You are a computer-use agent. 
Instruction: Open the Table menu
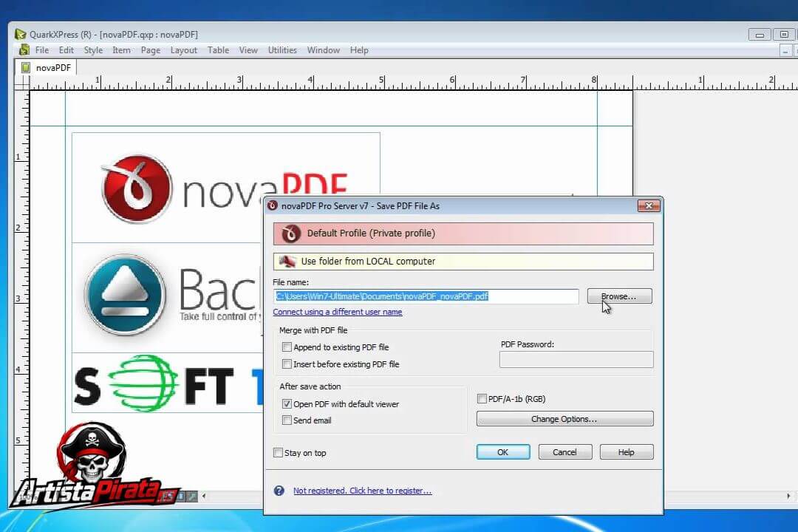coord(218,50)
